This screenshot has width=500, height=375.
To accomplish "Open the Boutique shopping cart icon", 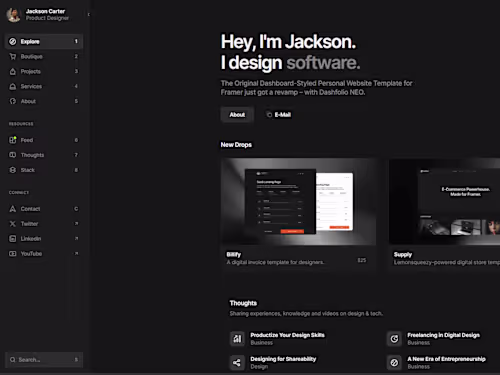I will tap(13, 56).
